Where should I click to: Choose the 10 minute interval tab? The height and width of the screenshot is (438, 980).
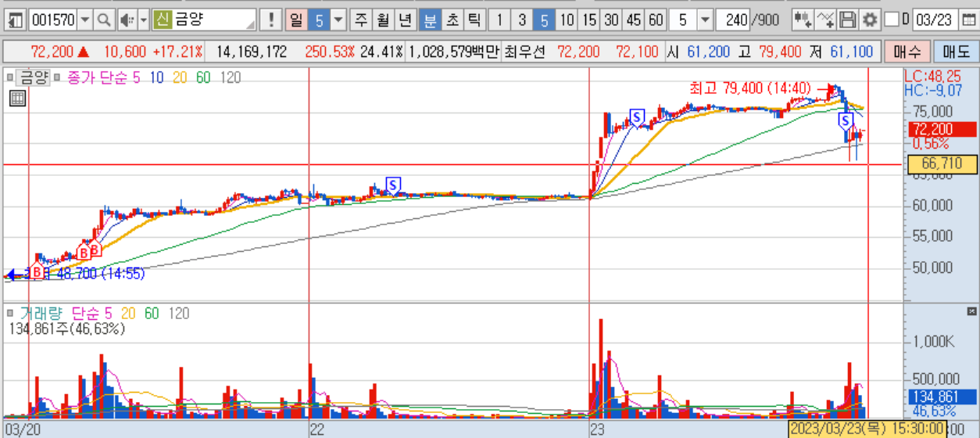[x=567, y=20]
